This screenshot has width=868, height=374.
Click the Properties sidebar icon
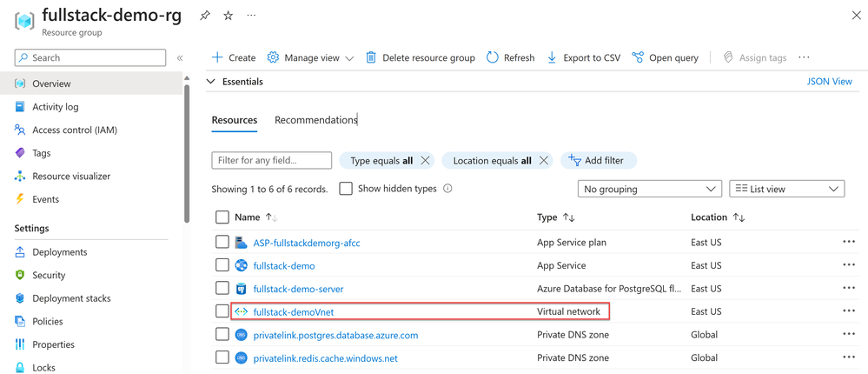click(x=21, y=344)
